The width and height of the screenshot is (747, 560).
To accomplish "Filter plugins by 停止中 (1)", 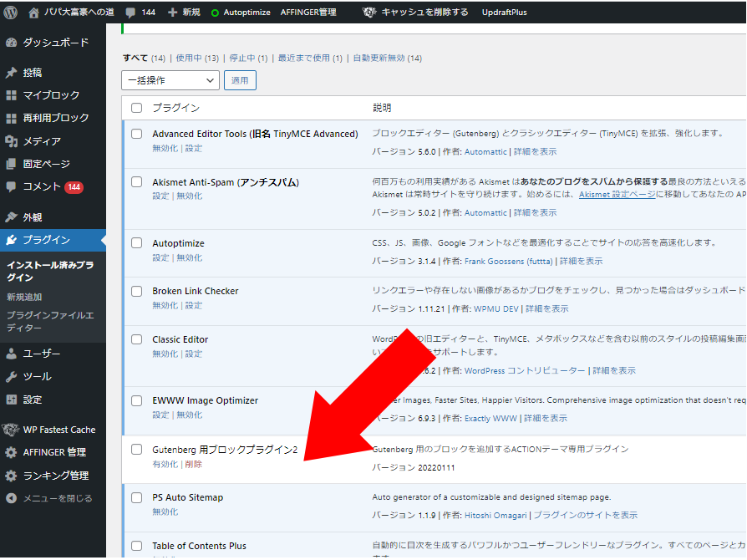I will pos(248,59).
